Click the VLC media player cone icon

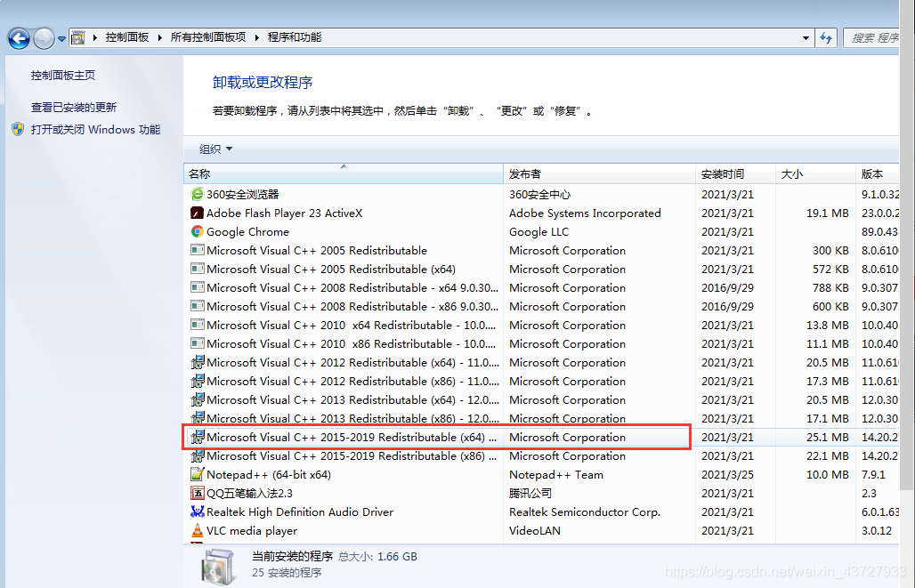[x=198, y=530]
